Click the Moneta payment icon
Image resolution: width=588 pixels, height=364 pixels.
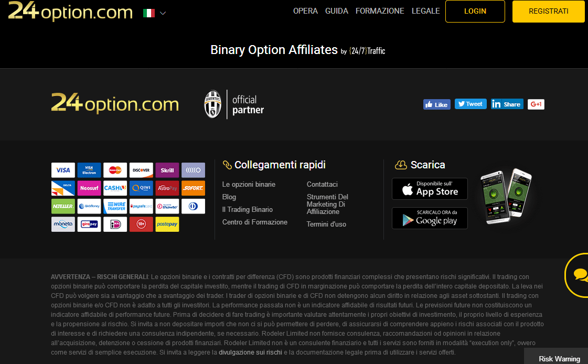63,224
